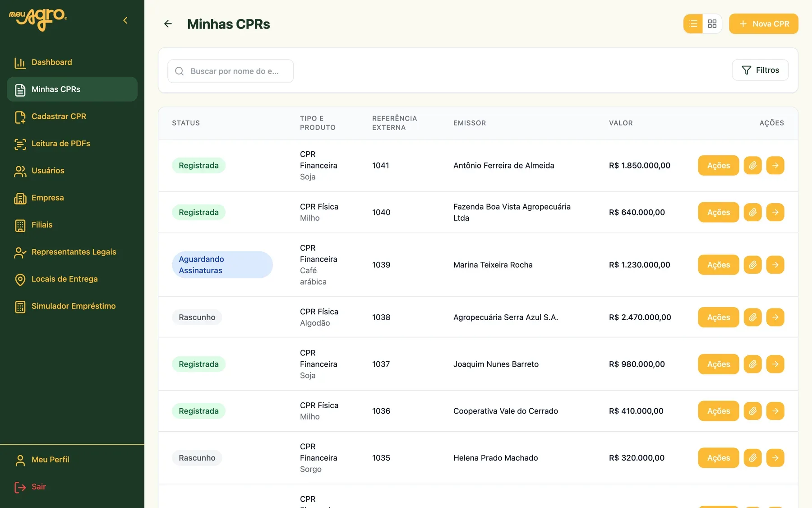
Task: Open Cadastrar CPR page
Action: (x=72, y=117)
